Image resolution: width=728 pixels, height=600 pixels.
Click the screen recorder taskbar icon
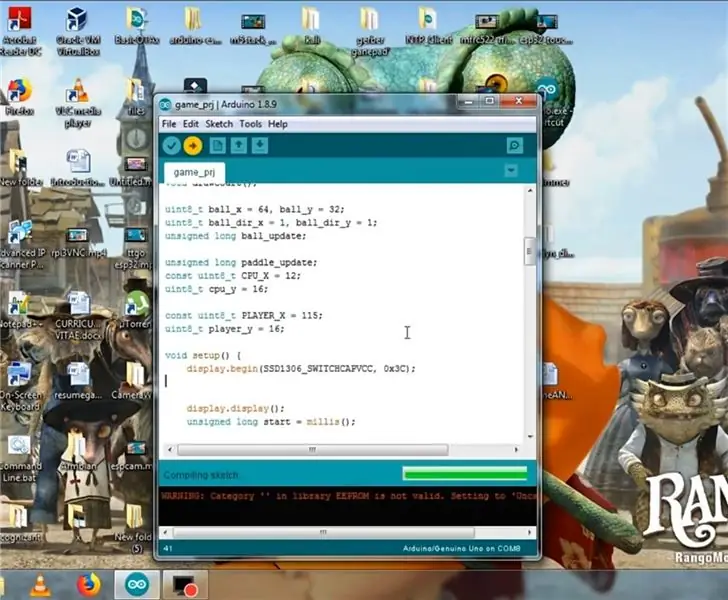point(185,585)
